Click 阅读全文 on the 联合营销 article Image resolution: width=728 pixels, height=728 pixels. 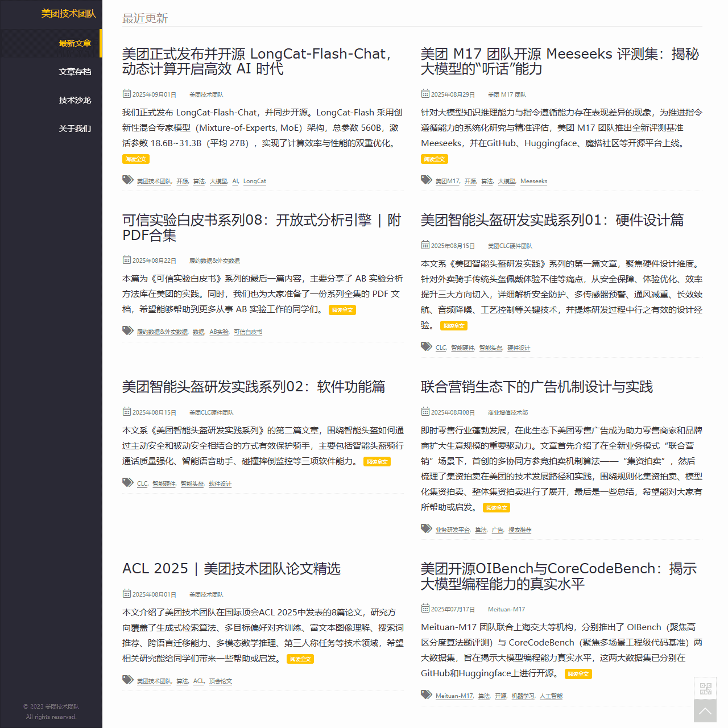point(496,507)
